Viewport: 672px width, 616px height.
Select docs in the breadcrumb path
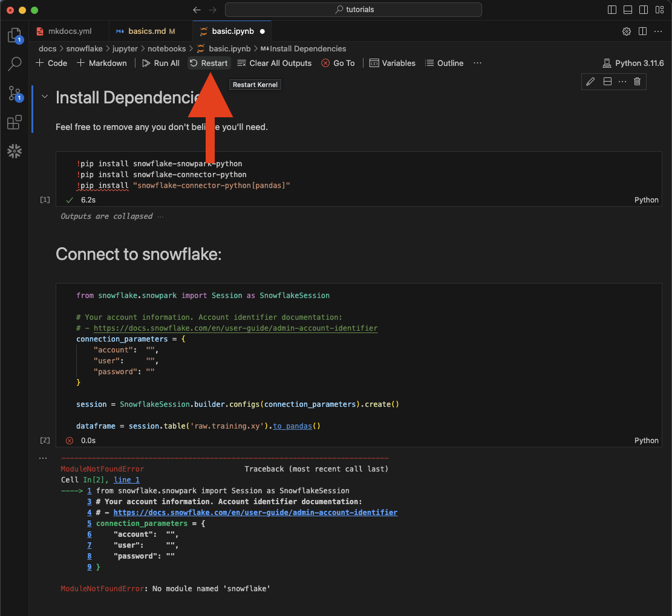[x=48, y=49]
